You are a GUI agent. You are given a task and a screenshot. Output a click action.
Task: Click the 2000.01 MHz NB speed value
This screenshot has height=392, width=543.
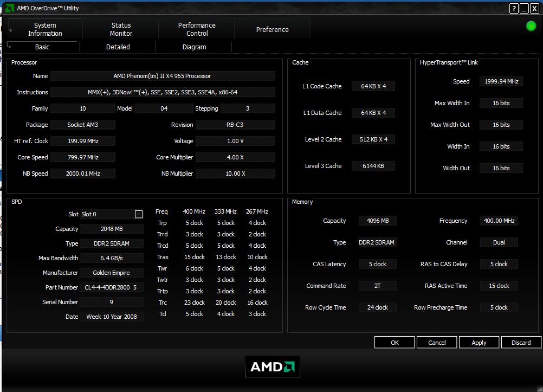(x=83, y=173)
